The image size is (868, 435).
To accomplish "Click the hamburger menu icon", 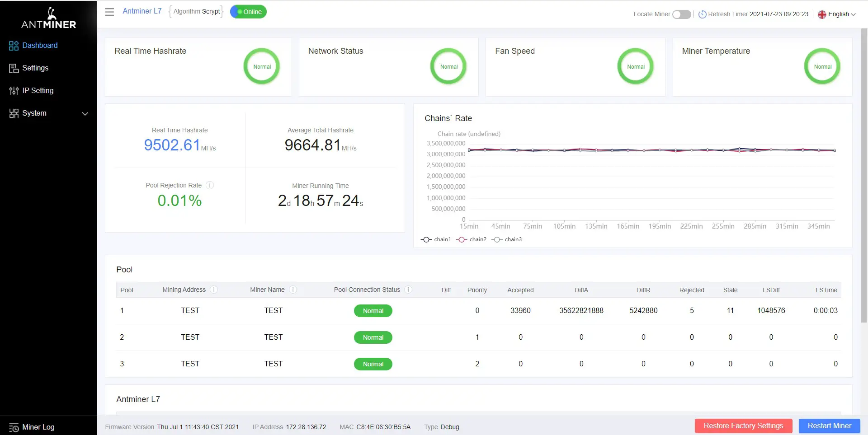I will click(109, 12).
